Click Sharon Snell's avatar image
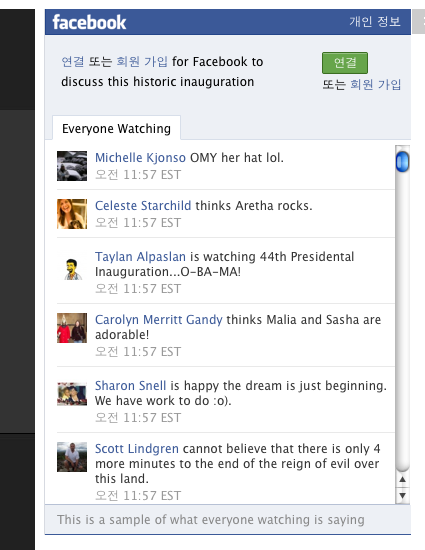Screen dimensions: 425x550 tap(72, 394)
